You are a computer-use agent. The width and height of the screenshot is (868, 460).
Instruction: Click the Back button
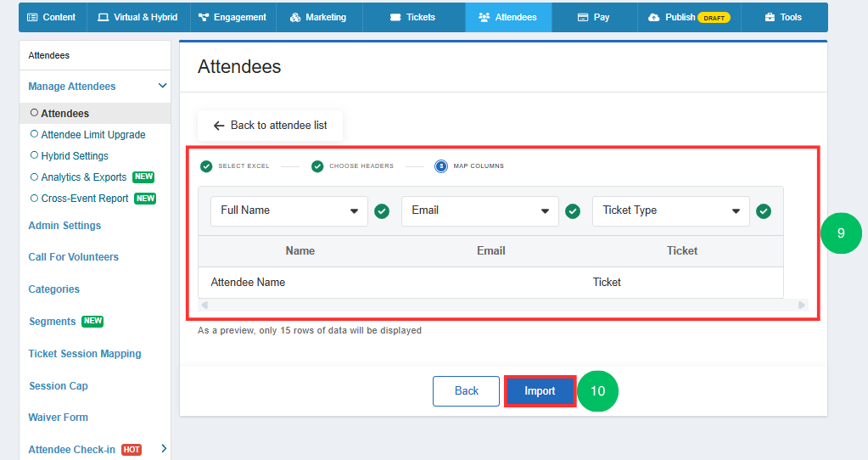coord(466,390)
